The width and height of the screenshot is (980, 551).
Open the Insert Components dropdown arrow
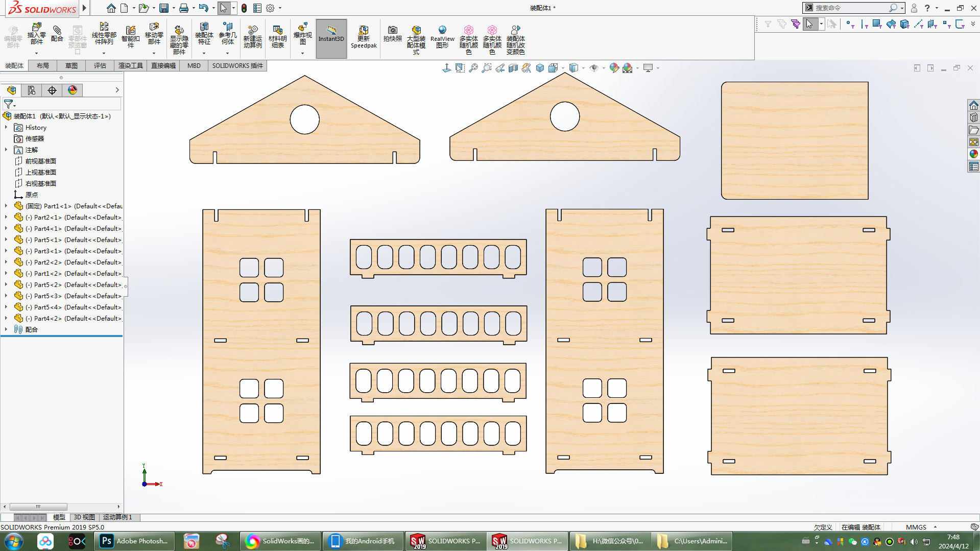click(x=36, y=53)
